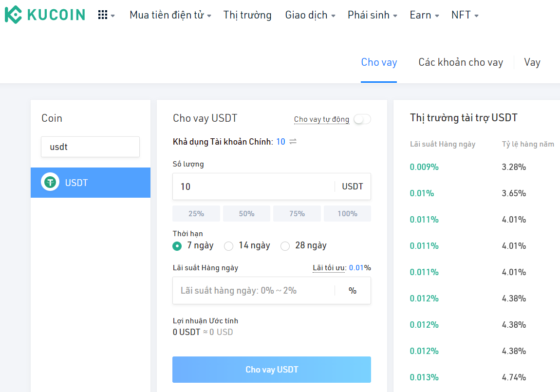The width and height of the screenshot is (560, 392).
Task: Select the 14 ngày term radio
Action: point(228,246)
